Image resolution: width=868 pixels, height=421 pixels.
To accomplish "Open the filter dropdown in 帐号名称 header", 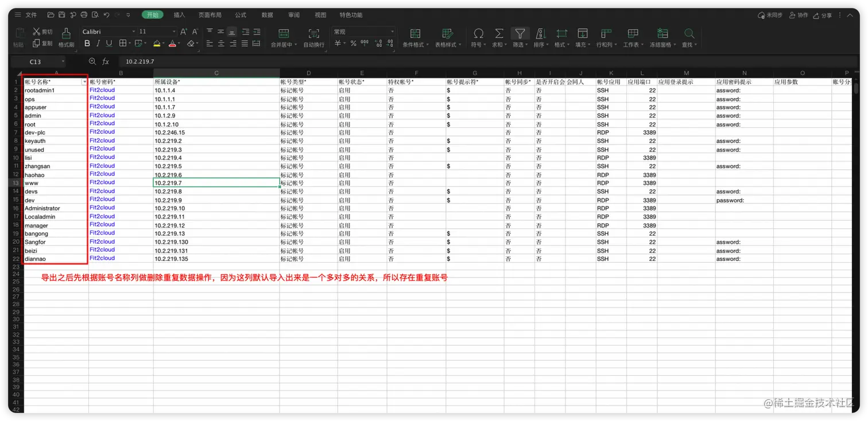I will [x=84, y=82].
